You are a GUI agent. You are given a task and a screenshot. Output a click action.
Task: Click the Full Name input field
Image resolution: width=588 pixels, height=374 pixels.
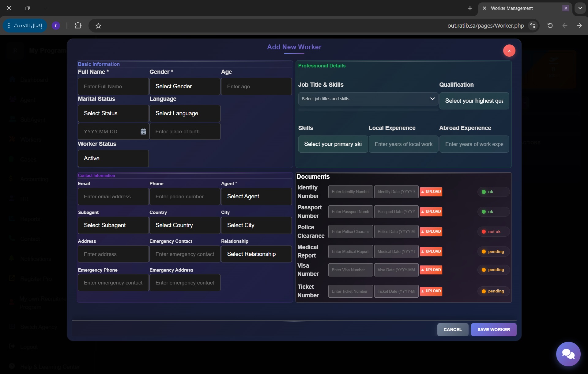[113, 86]
